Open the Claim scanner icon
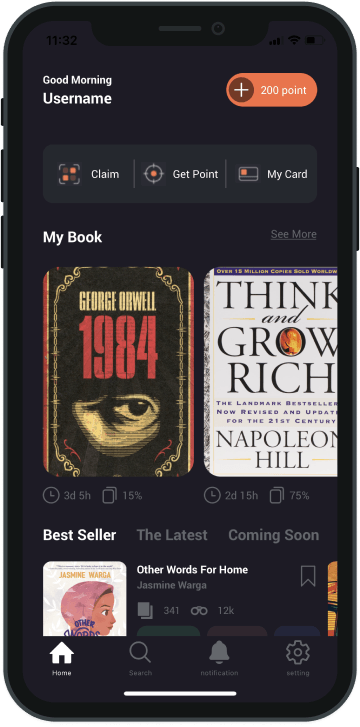360x727 pixels. [69, 174]
